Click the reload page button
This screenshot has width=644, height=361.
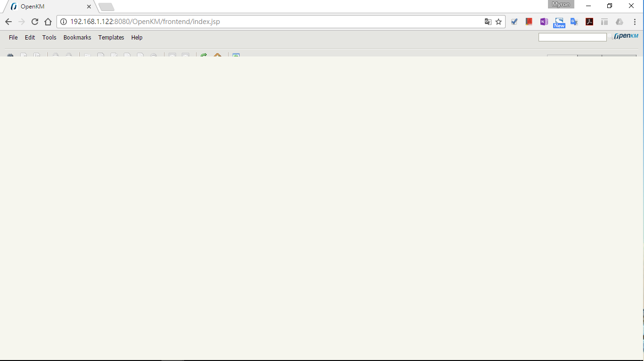[34, 22]
